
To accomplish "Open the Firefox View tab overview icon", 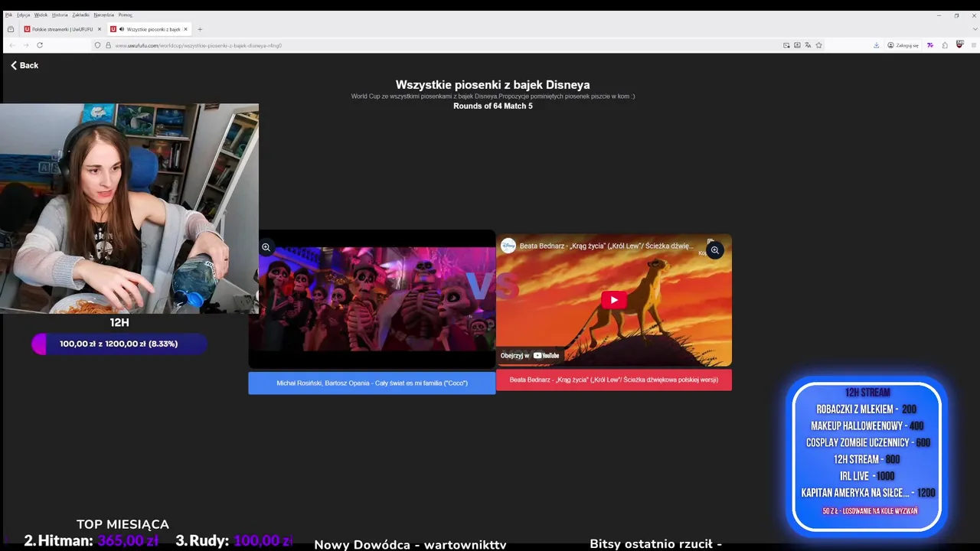I will tap(11, 29).
